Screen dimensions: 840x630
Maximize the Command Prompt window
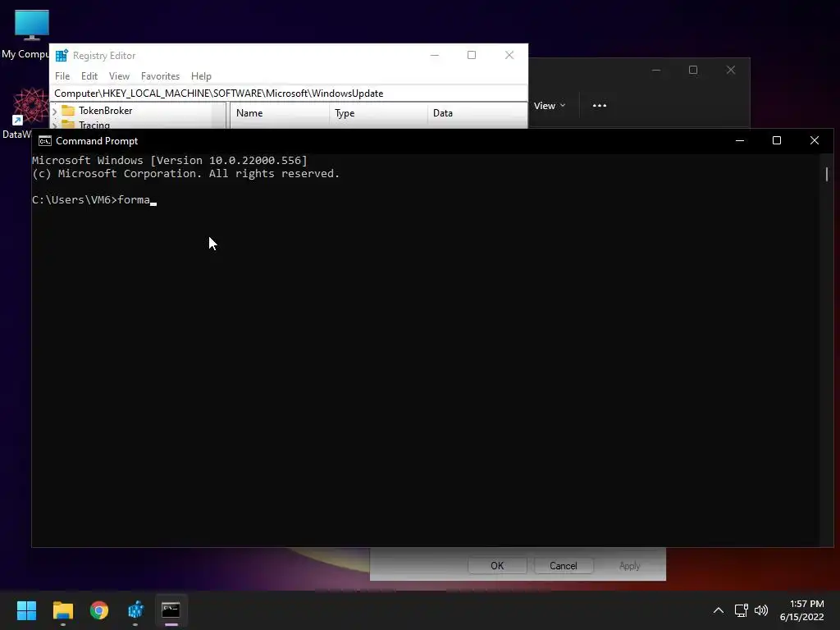click(x=777, y=140)
